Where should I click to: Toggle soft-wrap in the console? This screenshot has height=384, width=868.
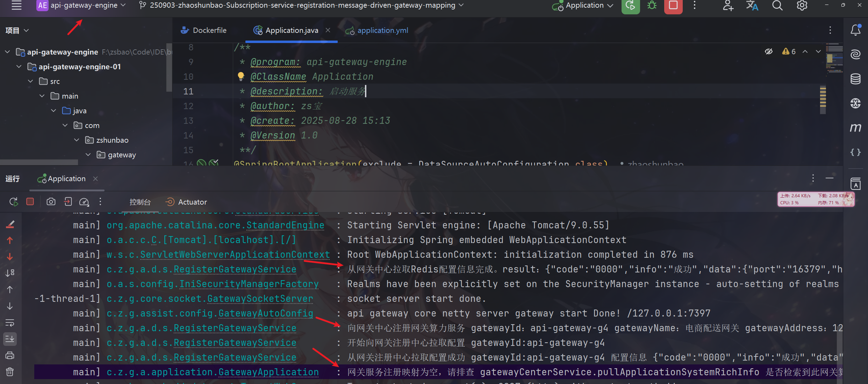point(10,323)
